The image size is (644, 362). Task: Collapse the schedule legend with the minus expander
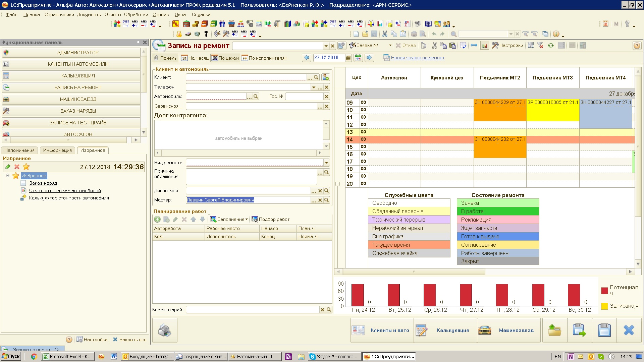338,184
